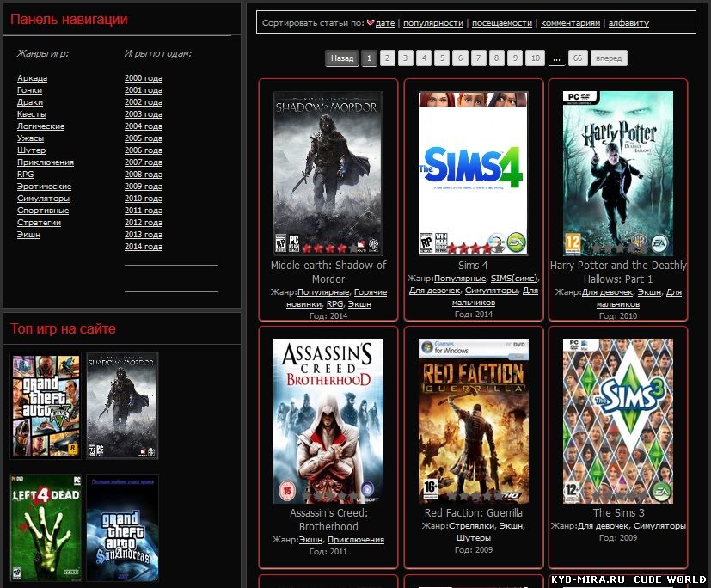Viewport: 711px width, 588px height.
Task: Click The Sims 3 title
Action: pos(618,512)
